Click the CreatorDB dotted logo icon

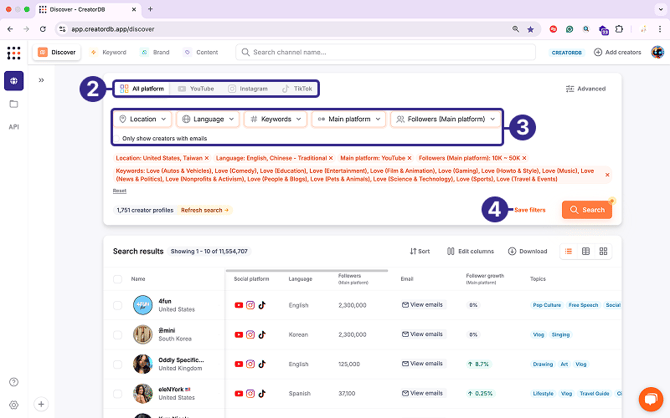pyautogui.click(x=14, y=53)
